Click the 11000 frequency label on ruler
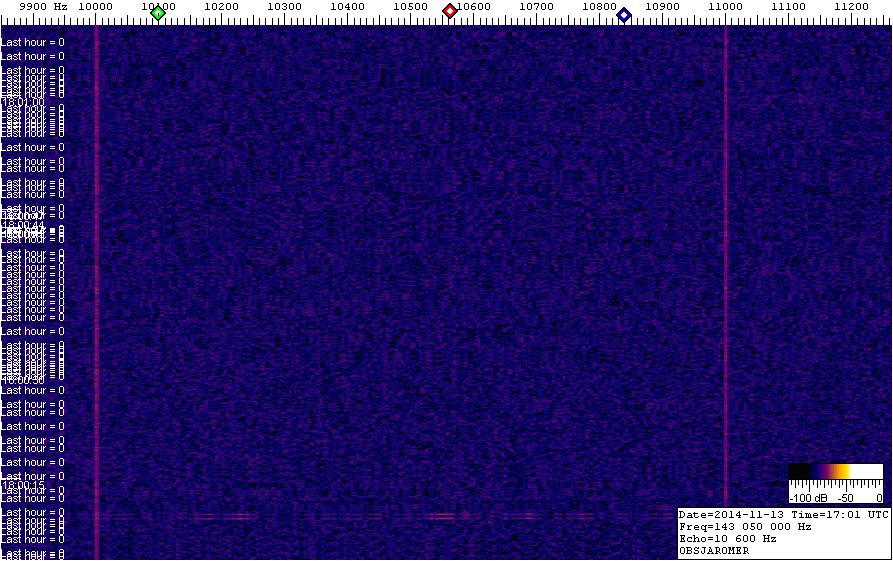The width and height of the screenshot is (893, 561). [725, 7]
